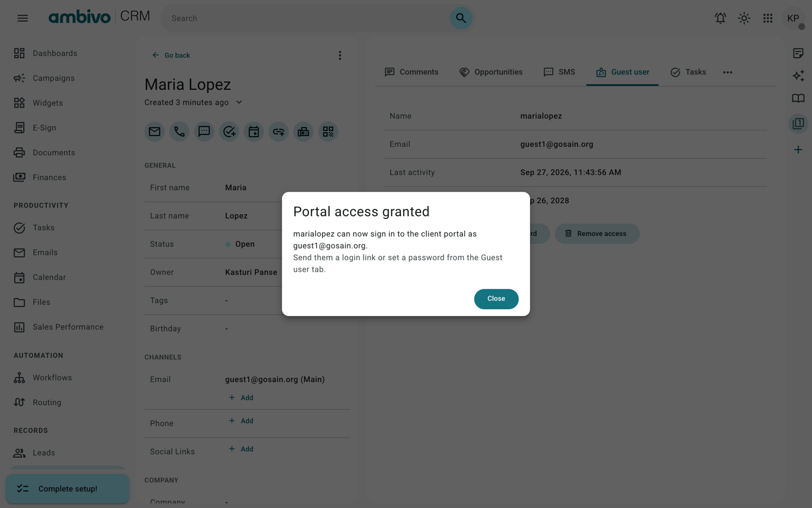Click the Complete setup! button
The width and height of the screenshot is (812, 508).
point(68,489)
